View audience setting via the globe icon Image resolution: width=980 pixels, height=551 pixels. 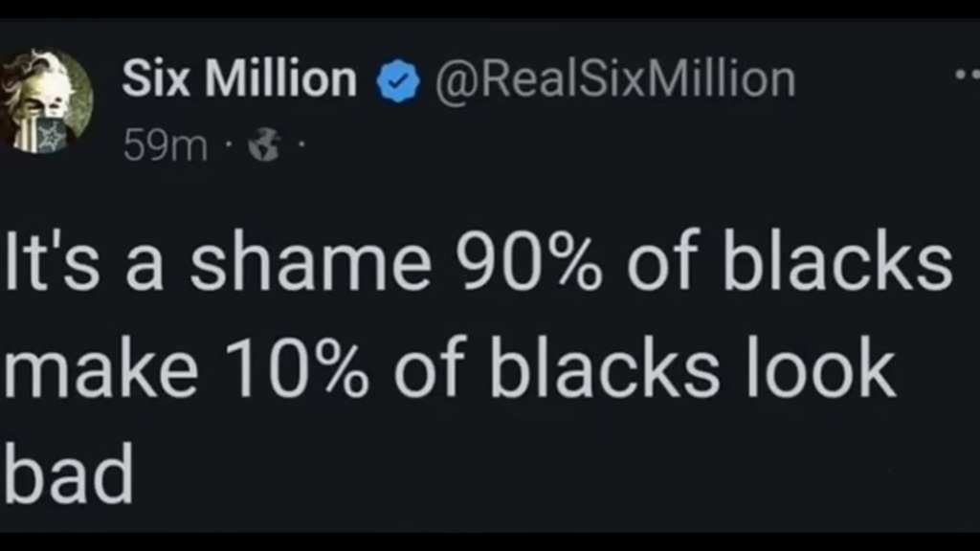[x=261, y=146]
